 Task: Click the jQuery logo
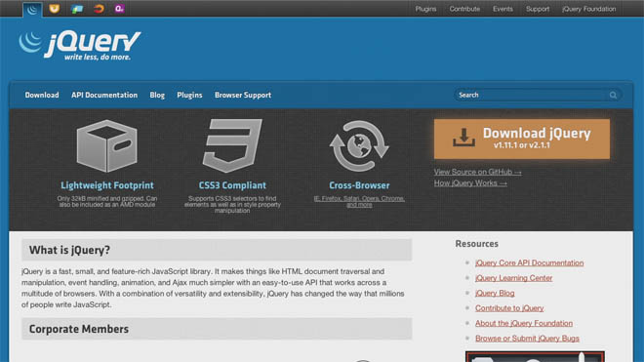point(79,46)
